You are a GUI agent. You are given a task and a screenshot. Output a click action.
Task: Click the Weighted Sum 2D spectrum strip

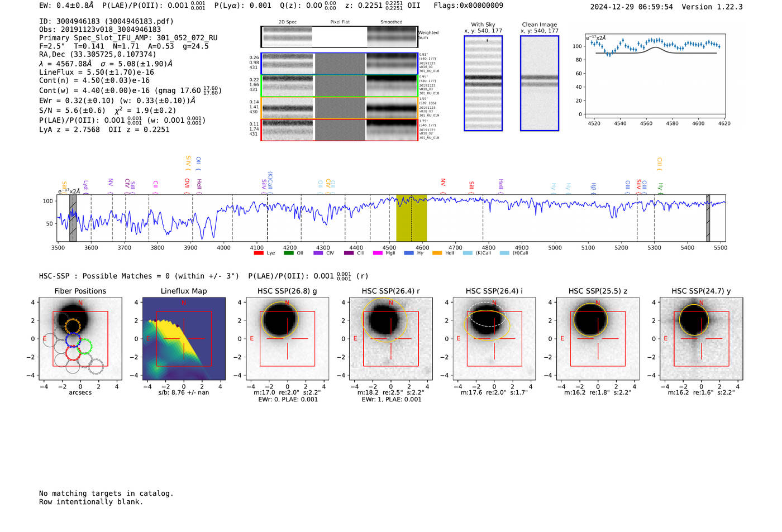[x=340, y=37]
